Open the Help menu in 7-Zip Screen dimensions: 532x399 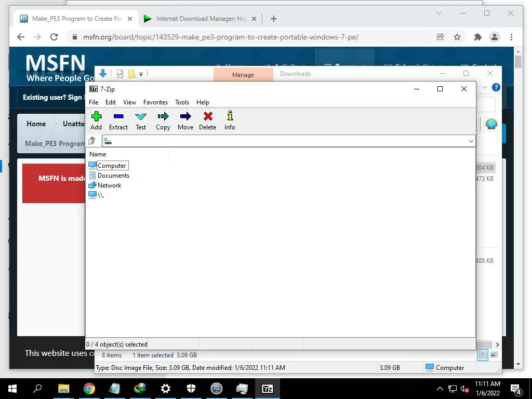[203, 102]
